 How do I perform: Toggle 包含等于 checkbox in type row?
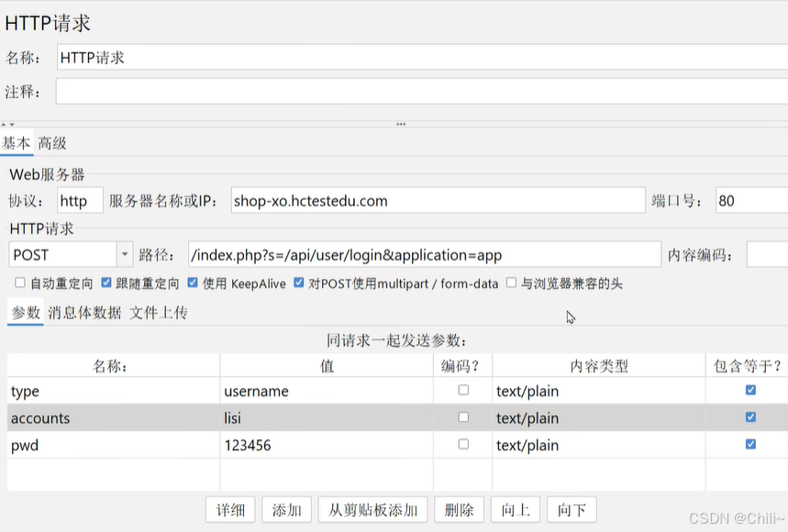tap(750, 390)
